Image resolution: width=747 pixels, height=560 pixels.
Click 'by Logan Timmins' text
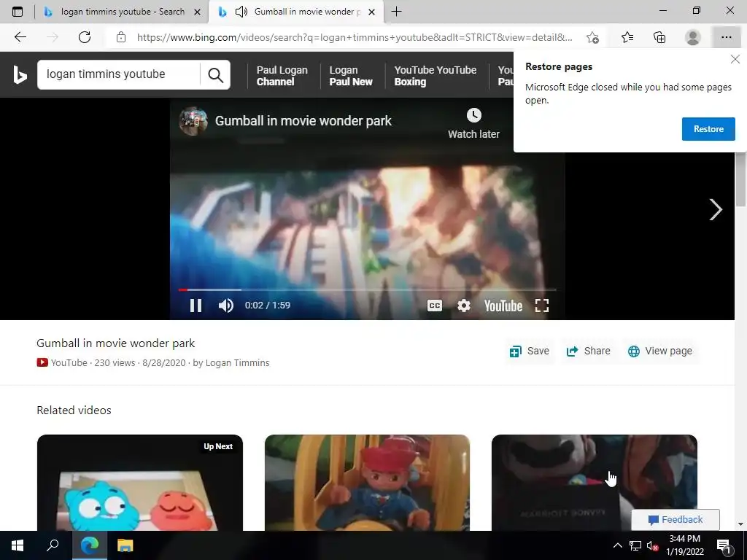click(x=231, y=363)
